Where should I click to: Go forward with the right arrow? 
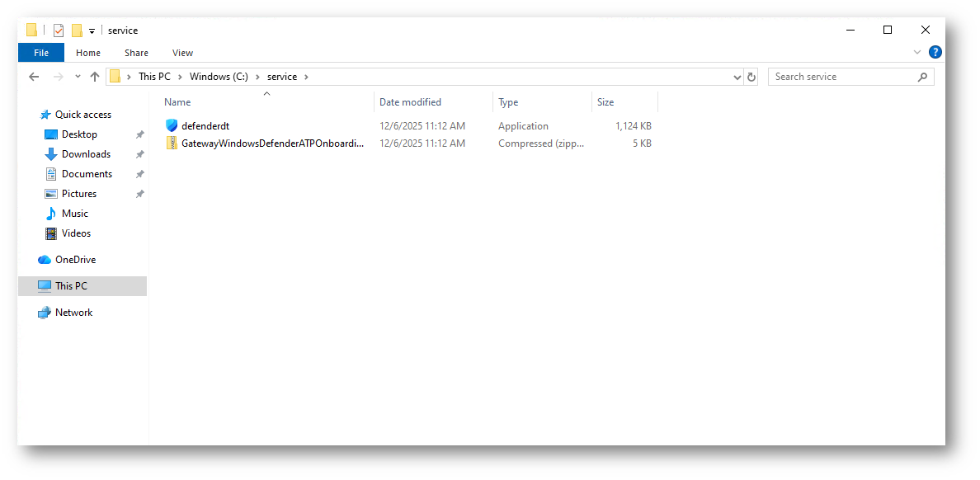click(58, 76)
